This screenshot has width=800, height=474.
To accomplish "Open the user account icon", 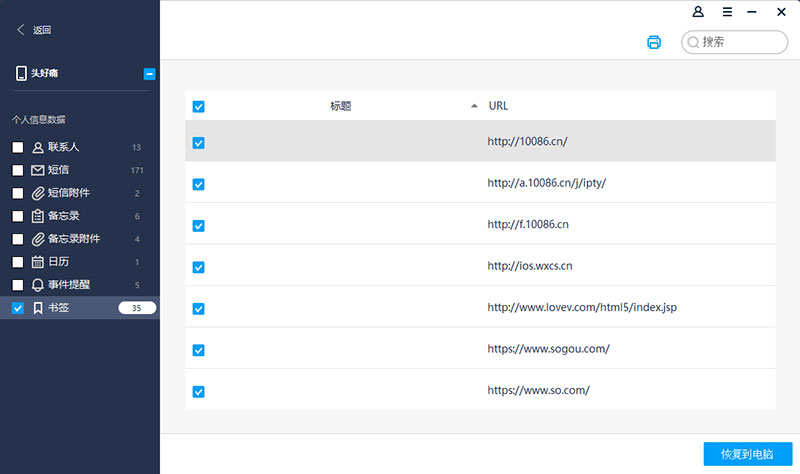I will tap(698, 12).
